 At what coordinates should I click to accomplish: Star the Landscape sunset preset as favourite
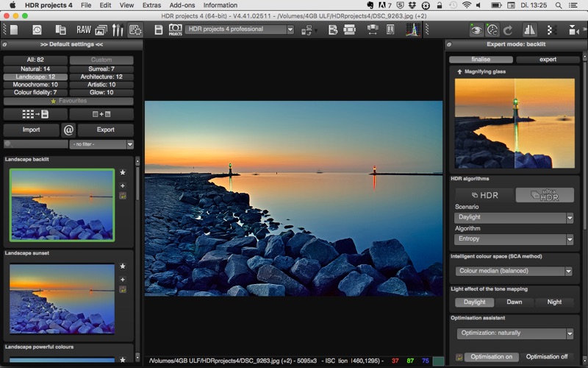pos(123,266)
